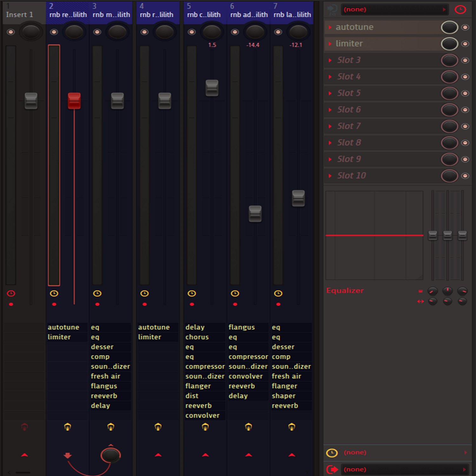Image resolution: width=476 pixels, height=476 pixels.
Task: Open the chorus effect on track 5
Action: click(x=205, y=337)
